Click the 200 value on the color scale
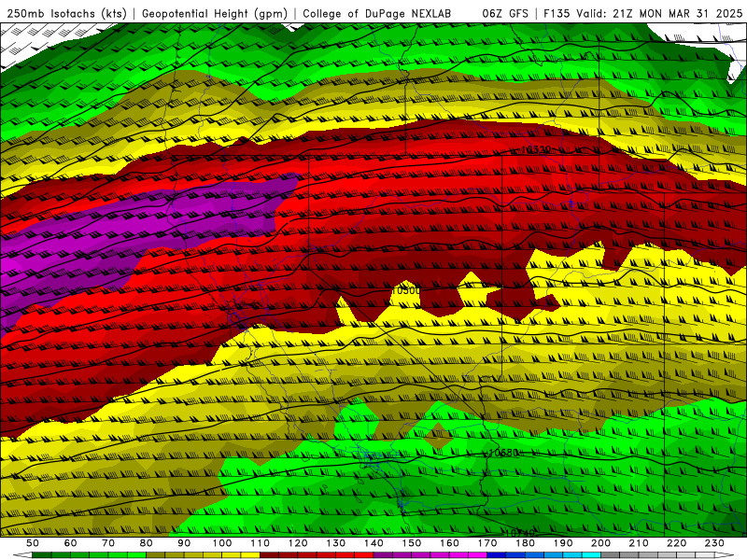The height and width of the screenshot is (560, 747). (600, 543)
